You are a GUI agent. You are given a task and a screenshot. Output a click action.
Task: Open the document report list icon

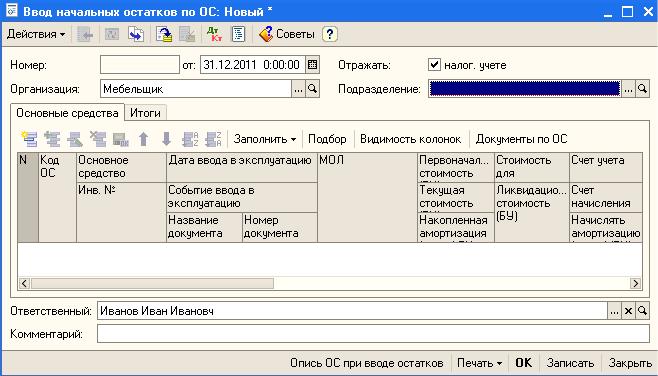click(238, 34)
